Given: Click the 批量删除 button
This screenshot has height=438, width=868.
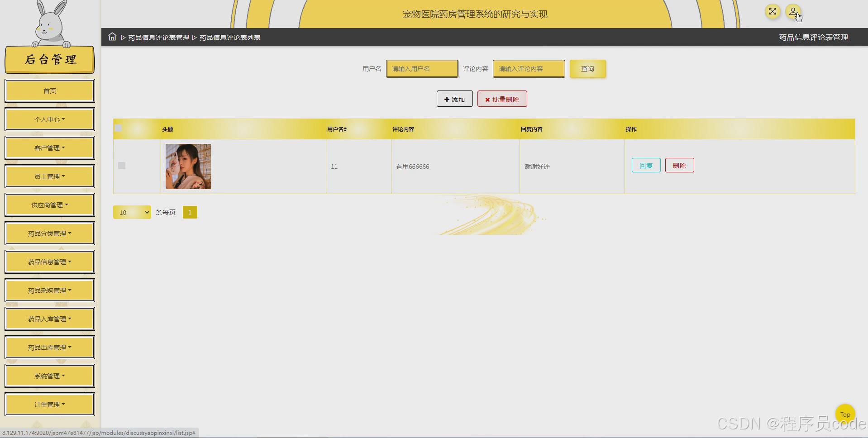Looking at the screenshot, I should click(502, 99).
